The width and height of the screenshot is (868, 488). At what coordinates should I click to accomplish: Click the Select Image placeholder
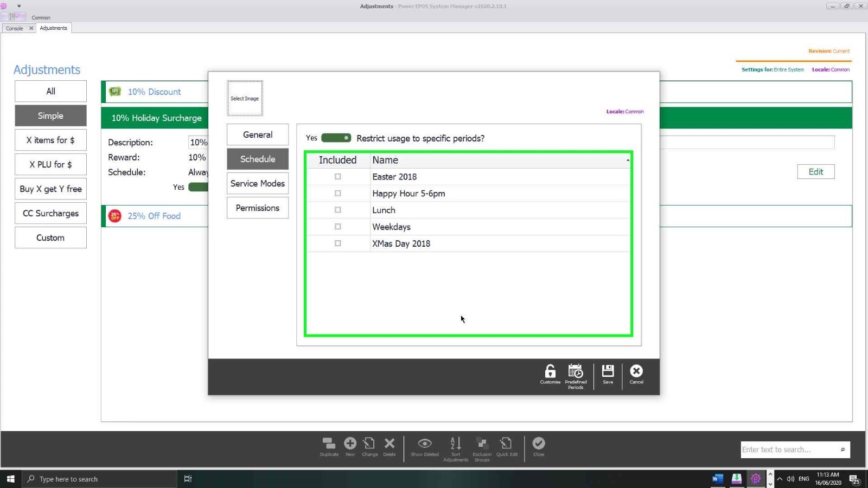point(245,98)
